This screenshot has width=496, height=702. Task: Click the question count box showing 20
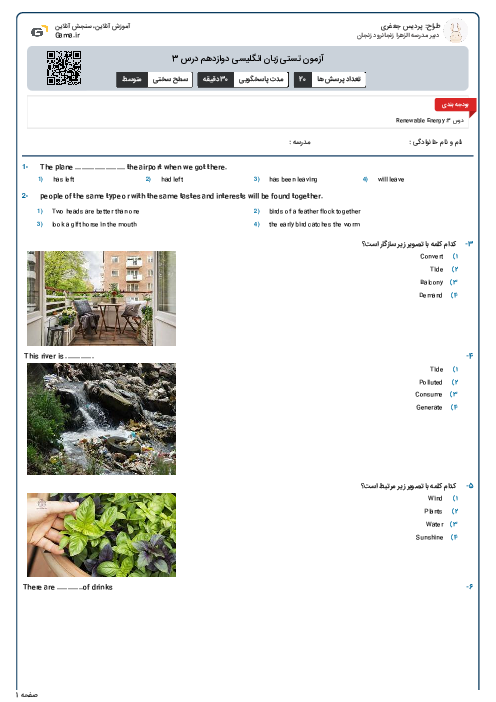(x=330, y=79)
